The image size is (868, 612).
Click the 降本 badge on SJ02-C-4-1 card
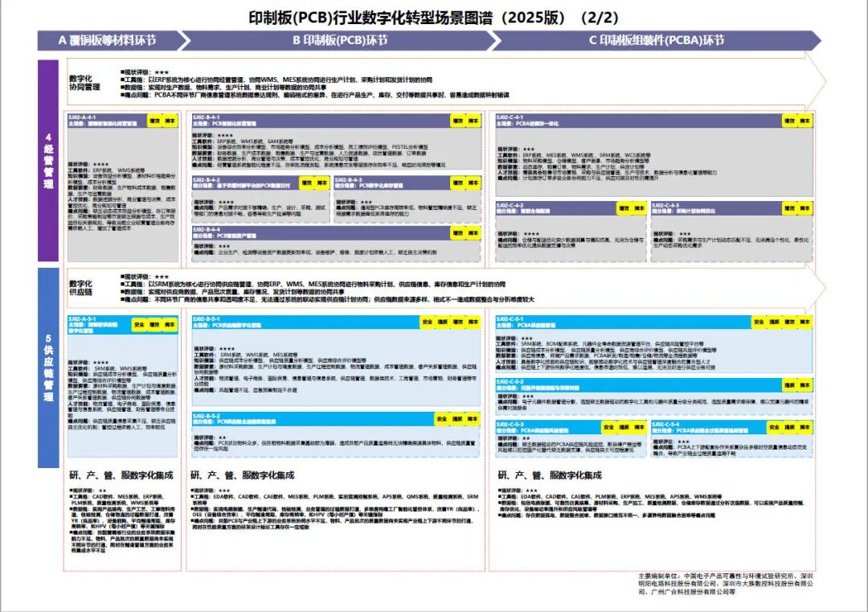803,121
